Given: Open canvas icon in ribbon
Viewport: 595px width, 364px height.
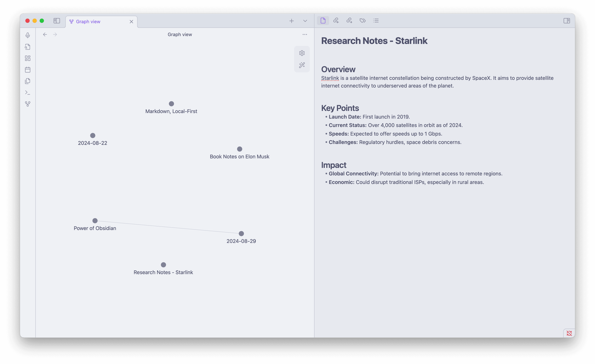Looking at the screenshot, I should pos(28,58).
